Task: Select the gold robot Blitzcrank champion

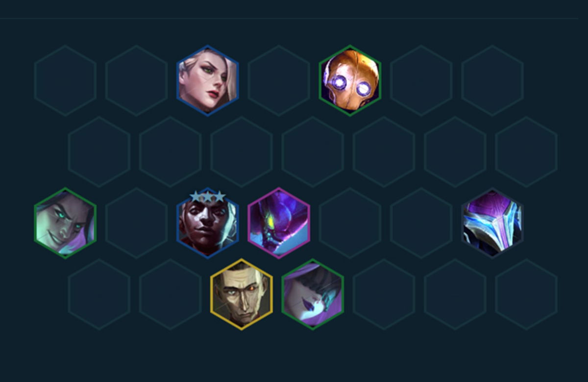Action: [x=350, y=80]
